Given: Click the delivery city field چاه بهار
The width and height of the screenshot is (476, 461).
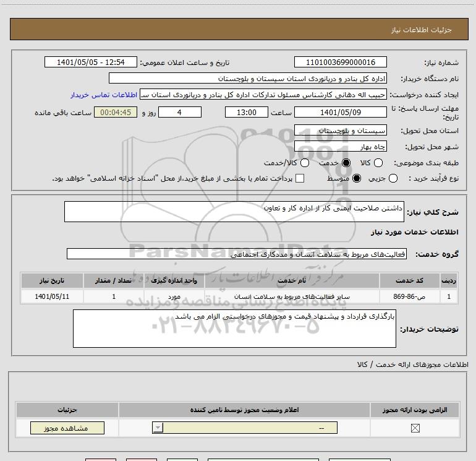Looking at the screenshot, I should [340, 147].
